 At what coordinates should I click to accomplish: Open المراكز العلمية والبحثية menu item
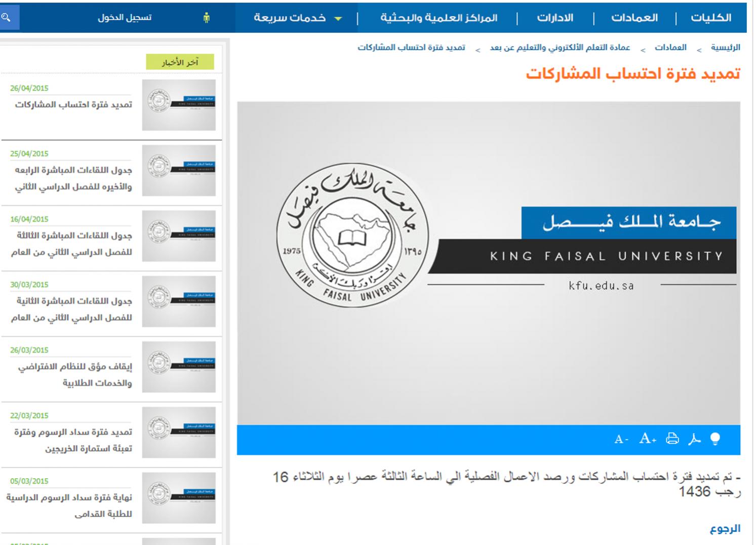pos(439,18)
